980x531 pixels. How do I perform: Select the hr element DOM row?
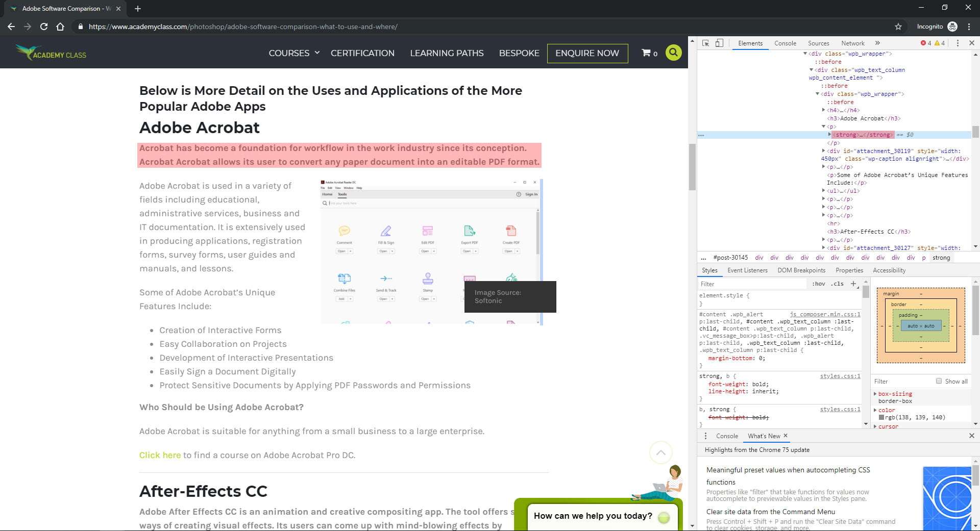pos(833,223)
